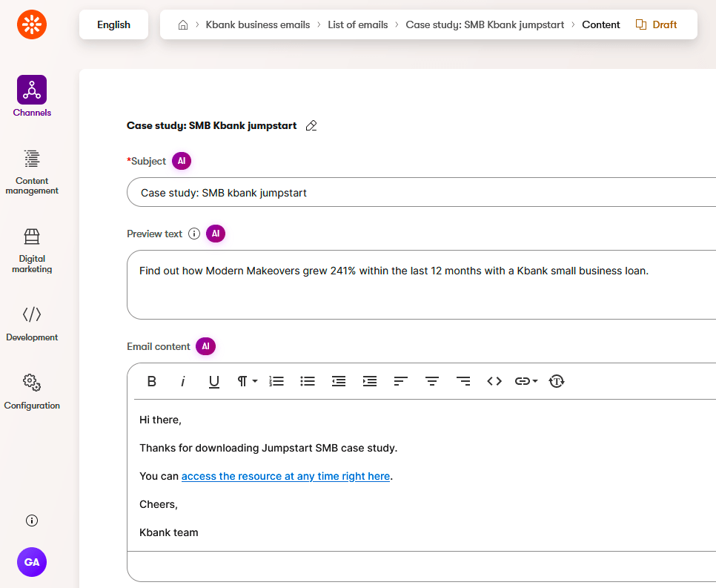The width and height of the screenshot is (716, 588).
Task: Open the Development sidebar section
Action: click(32, 324)
